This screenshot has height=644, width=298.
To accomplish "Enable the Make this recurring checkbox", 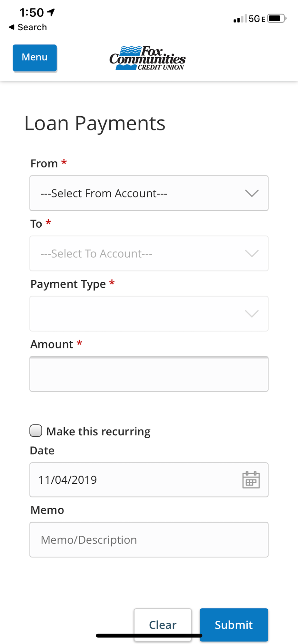I will (x=36, y=431).
